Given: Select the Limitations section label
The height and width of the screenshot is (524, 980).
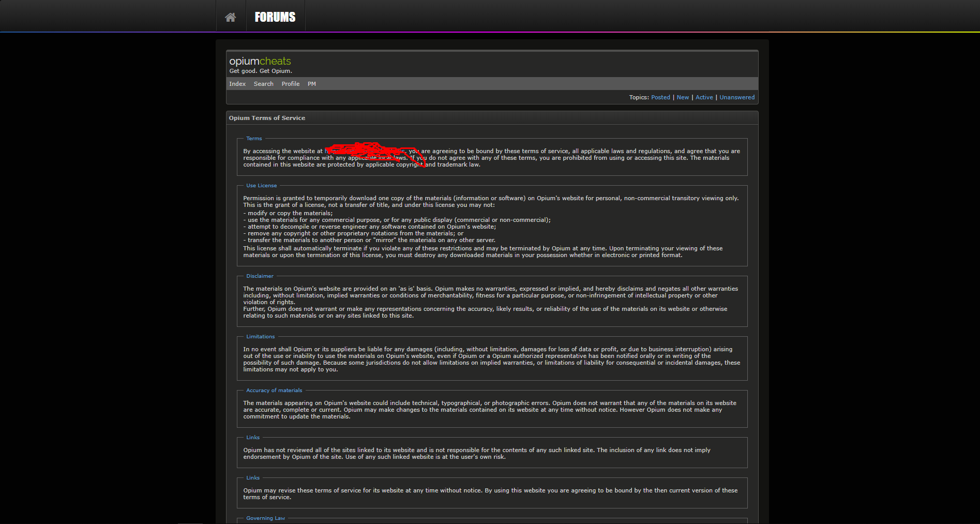Looking at the screenshot, I should point(260,337).
